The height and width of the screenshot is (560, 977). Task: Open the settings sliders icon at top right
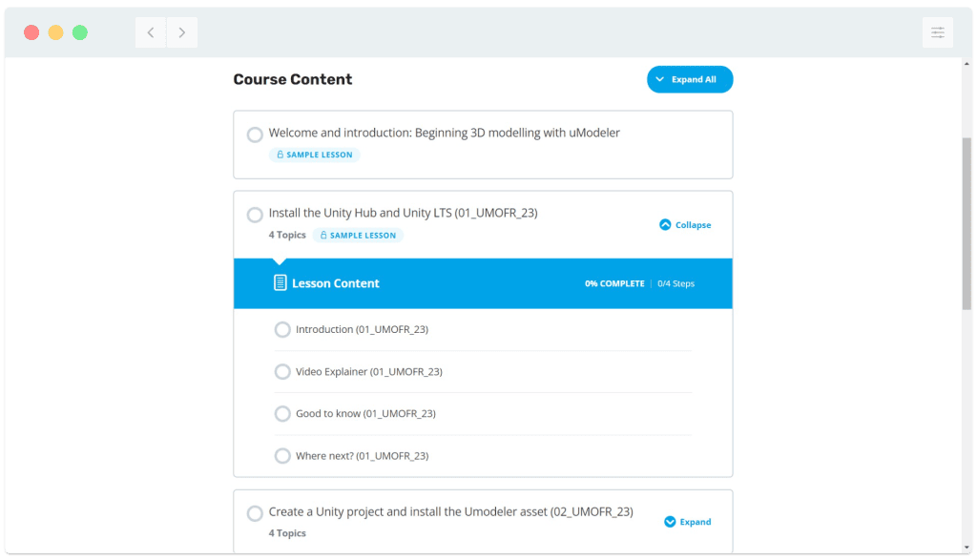point(937,32)
